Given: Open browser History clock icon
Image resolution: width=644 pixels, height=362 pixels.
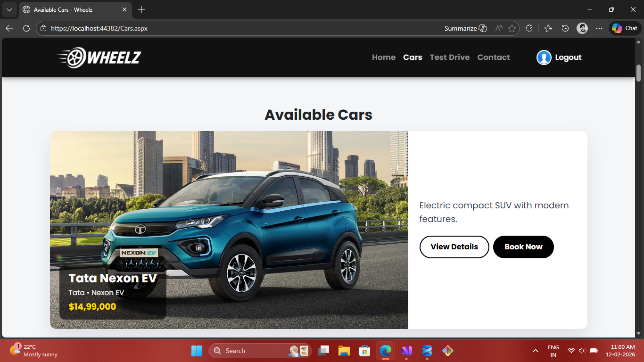Looking at the screenshot, I should (x=565, y=28).
